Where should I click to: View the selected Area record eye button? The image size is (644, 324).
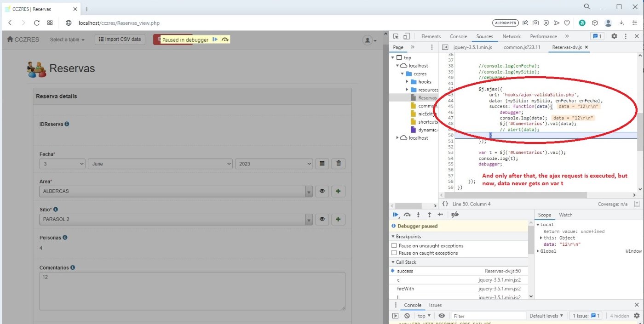(322, 191)
